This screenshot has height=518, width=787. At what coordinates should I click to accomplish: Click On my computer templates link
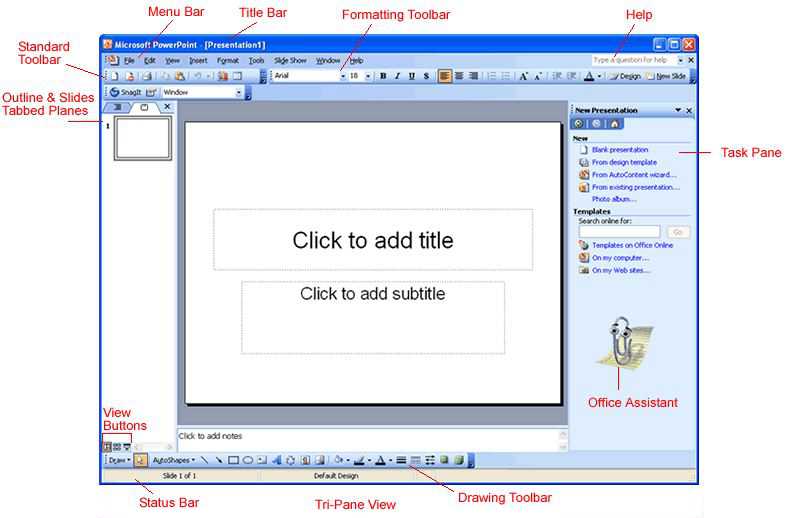pyautogui.click(x=621, y=257)
